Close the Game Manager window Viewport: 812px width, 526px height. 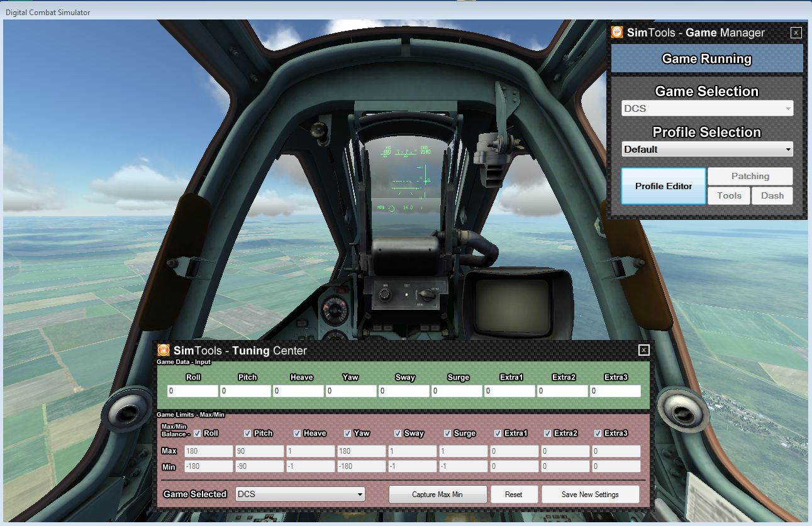[796, 33]
